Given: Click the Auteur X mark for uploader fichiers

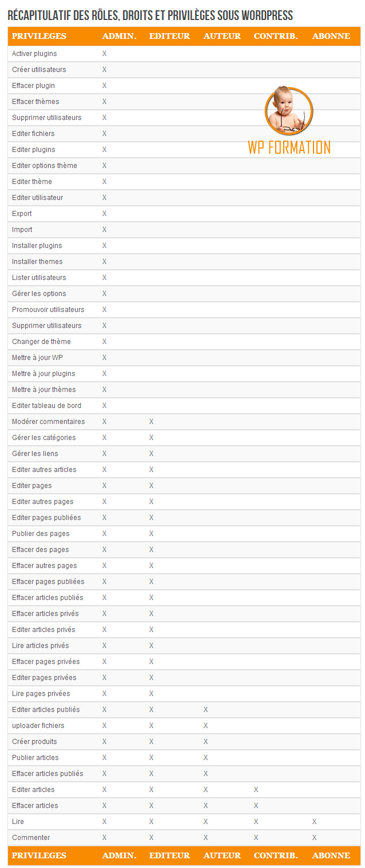Looking at the screenshot, I should (205, 726).
